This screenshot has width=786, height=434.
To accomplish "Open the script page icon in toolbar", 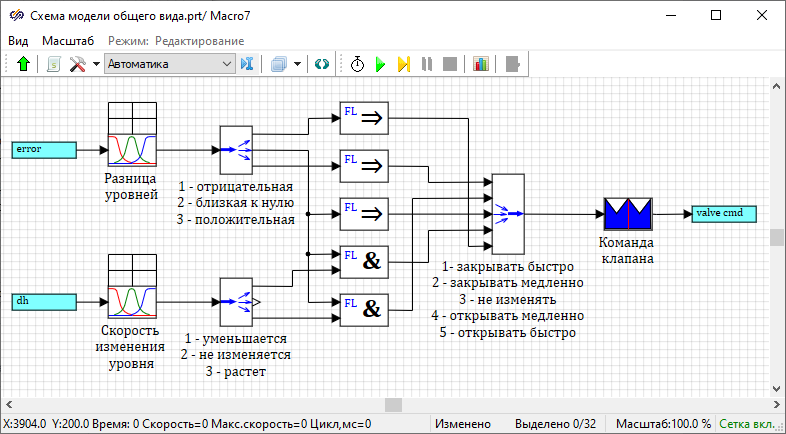I will point(55,64).
